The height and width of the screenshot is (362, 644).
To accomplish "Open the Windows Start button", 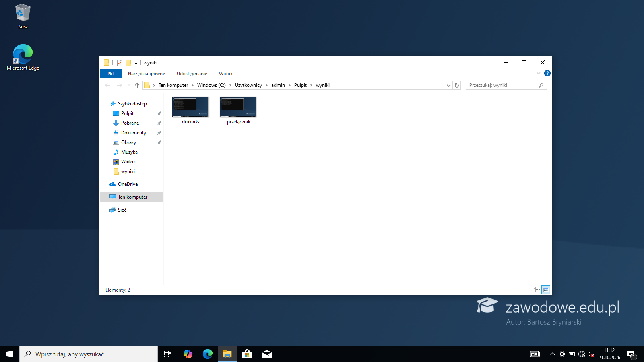I will pos(10,354).
